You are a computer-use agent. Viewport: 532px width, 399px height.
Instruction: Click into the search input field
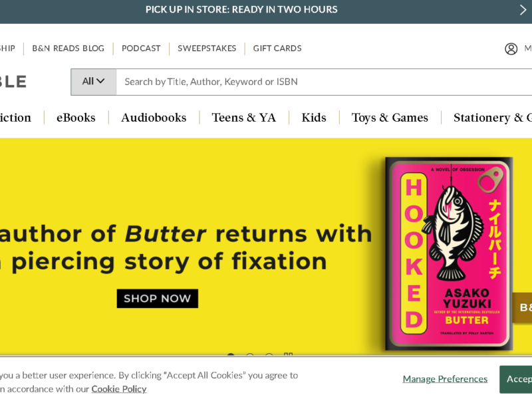pyautogui.click(x=319, y=82)
